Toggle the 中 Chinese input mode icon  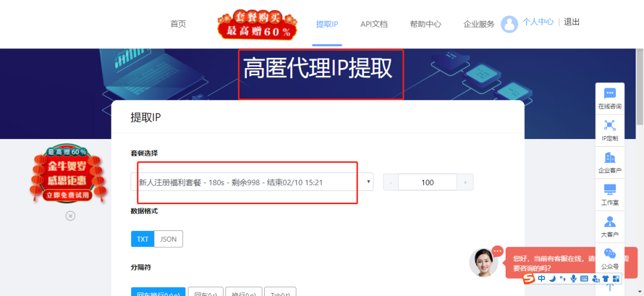click(x=541, y=279)
